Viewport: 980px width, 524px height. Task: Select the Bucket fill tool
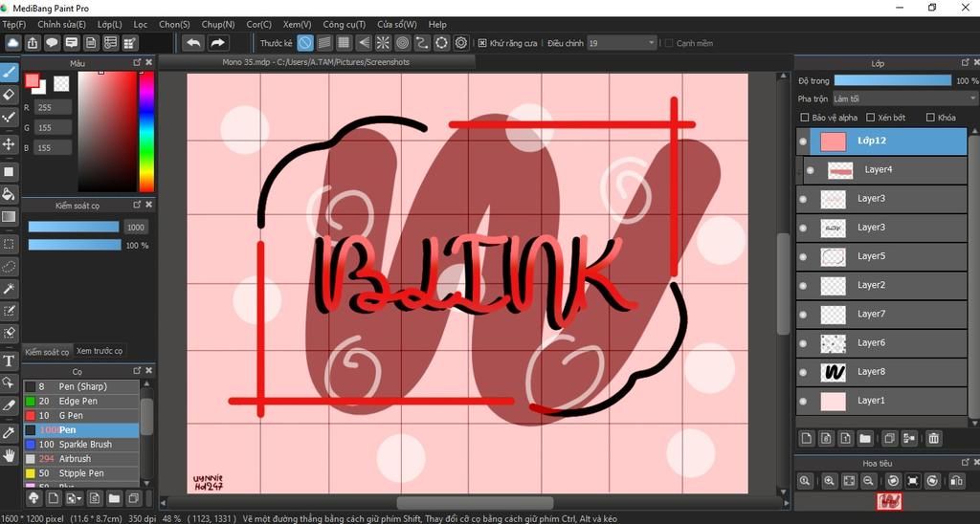coord(9,194)
